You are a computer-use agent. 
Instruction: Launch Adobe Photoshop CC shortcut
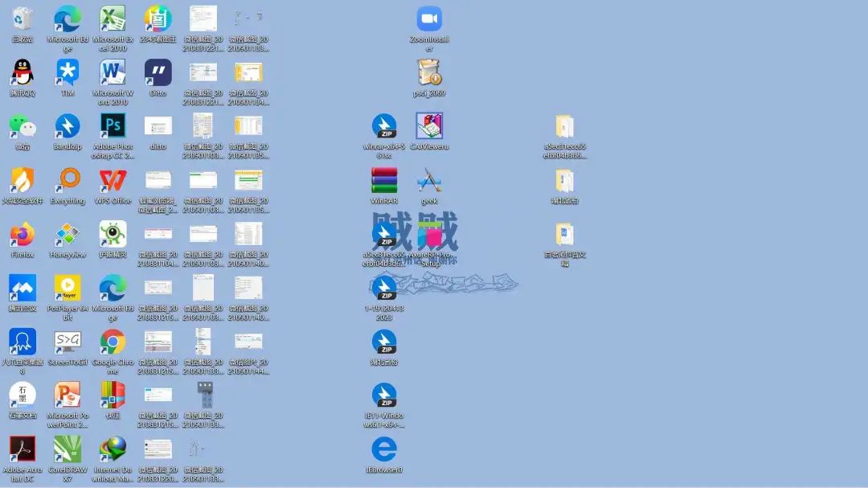pos(113,127)
